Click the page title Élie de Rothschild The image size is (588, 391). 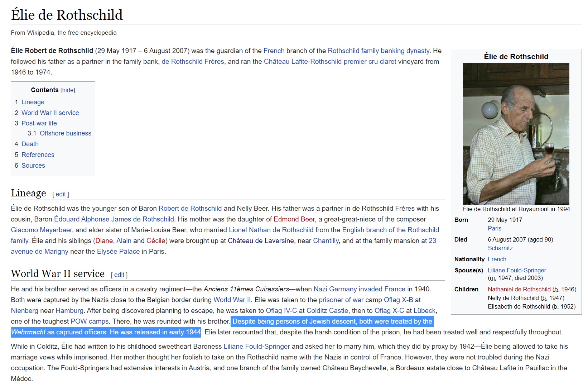point(67,15)
